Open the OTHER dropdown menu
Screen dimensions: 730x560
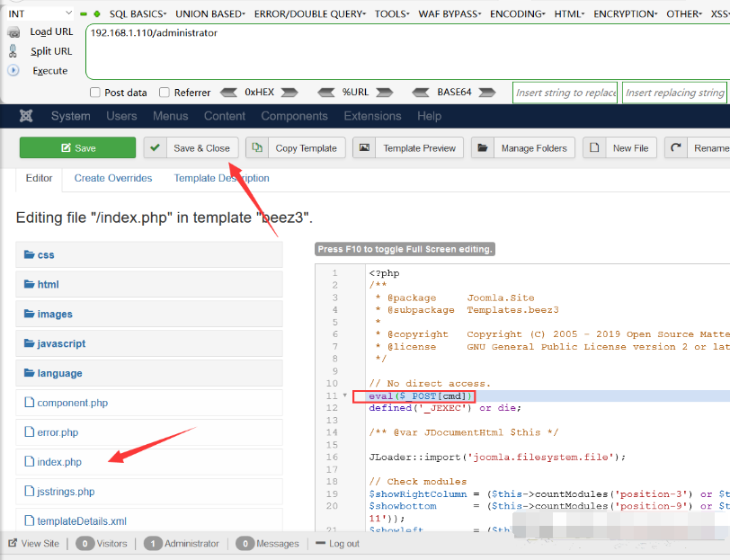point(684,14)
